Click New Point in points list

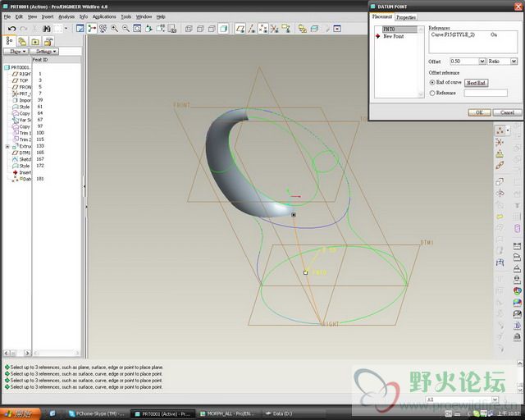394,36
